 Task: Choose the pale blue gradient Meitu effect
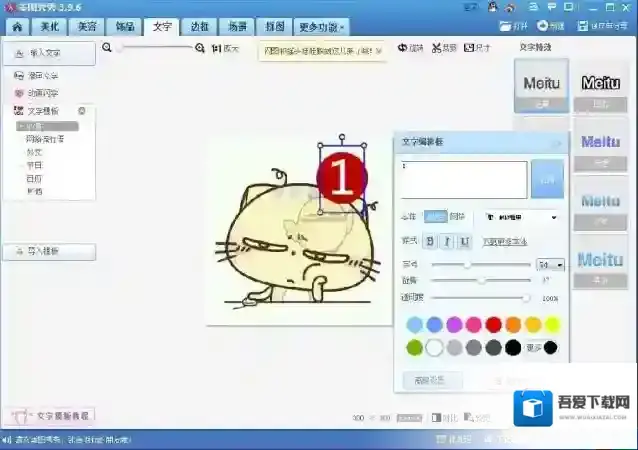coord(601,204)
